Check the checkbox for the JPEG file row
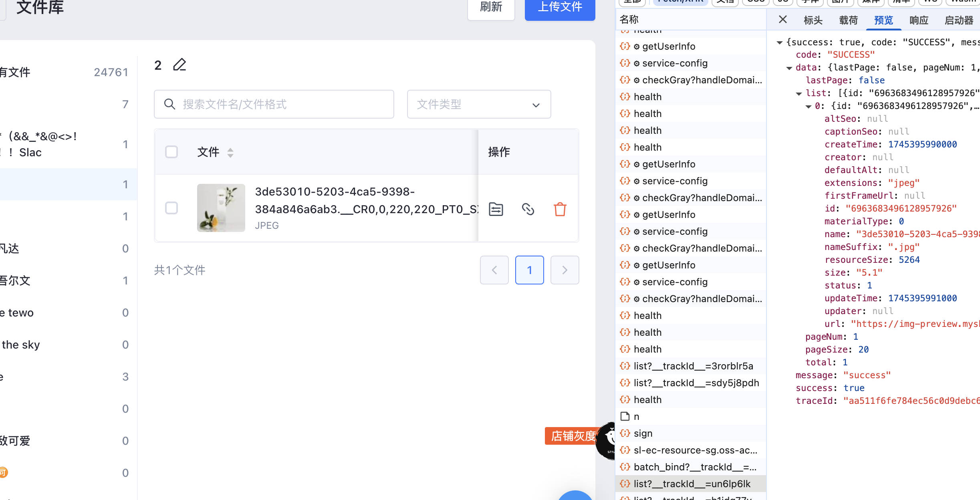This screenshot has height=500, width=980. [x=171, y=208]
